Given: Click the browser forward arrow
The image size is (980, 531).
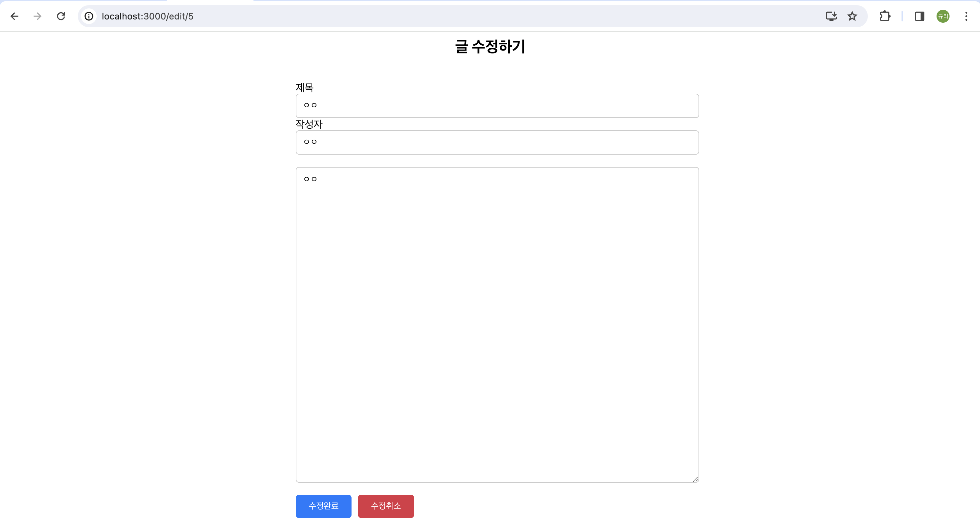Looking at the screenshot, I should click(37, 16).
